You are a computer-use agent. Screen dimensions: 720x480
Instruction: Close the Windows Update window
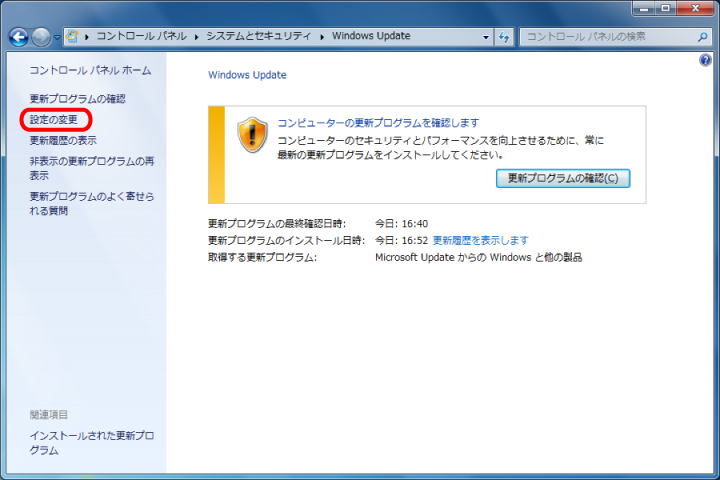[x=696, y=8]
